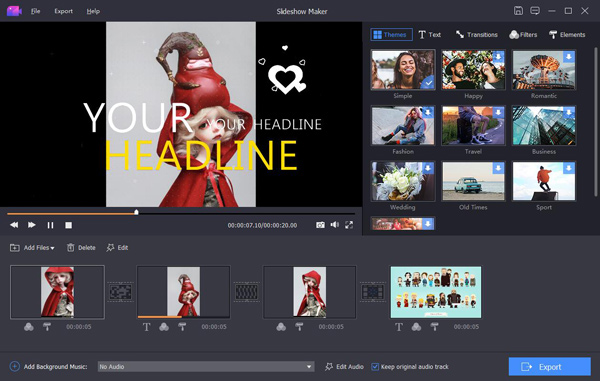
Task: Stop the slideshow preview
Action: click(68, 225)
